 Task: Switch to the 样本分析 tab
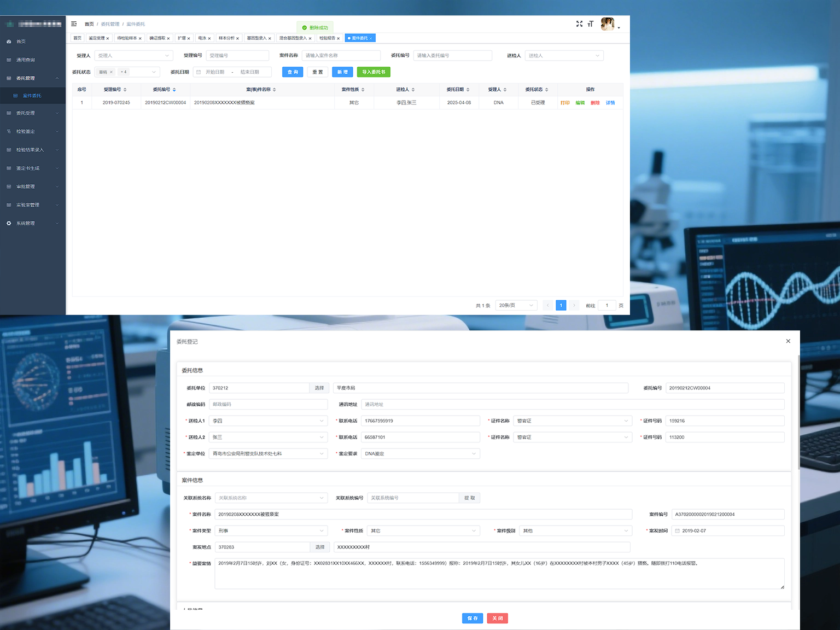(226, 38)
